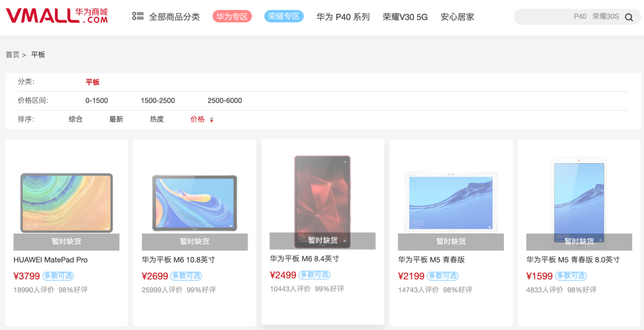Screen dimensions: 644x330
Task: Sort products by 价格
Action: coord(197,120)
